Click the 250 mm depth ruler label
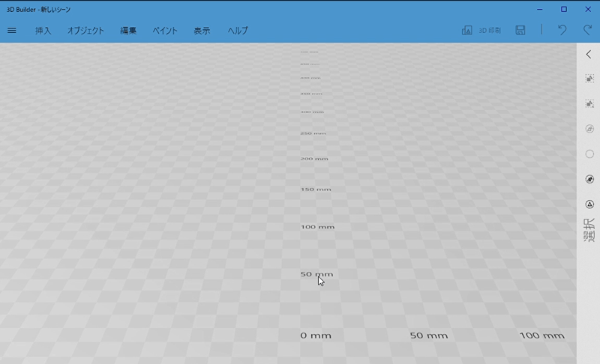600x364 pixels. [313, 133]
